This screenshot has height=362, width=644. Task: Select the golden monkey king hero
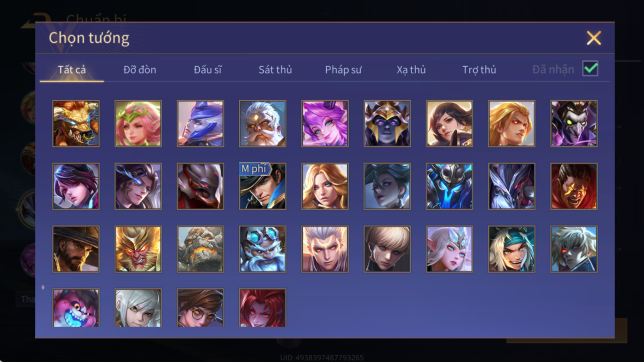point(138,249)
